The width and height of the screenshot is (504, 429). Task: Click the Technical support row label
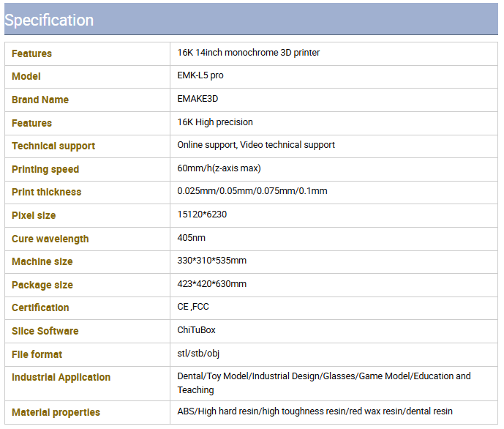(x=53, y=146)
